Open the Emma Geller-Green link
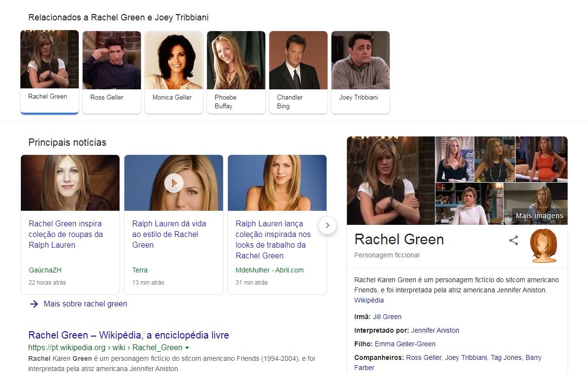 405,344
